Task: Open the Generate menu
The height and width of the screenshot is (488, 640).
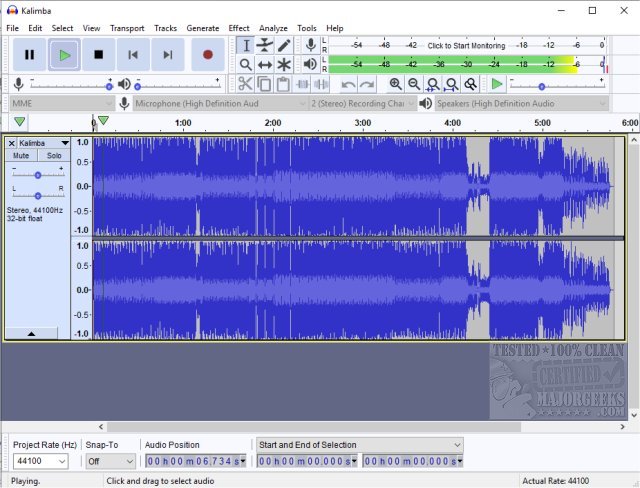Action: 202,28
